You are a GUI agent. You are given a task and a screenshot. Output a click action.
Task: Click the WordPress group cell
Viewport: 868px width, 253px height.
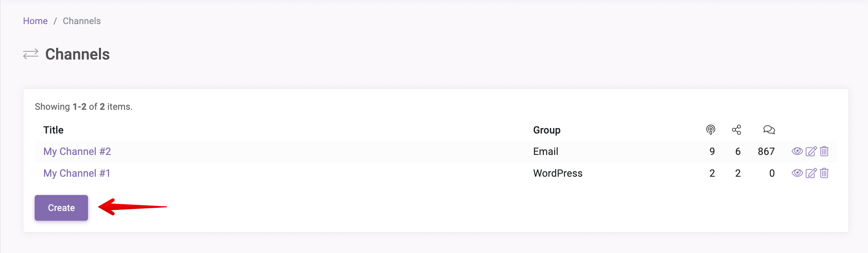(557, 173)
